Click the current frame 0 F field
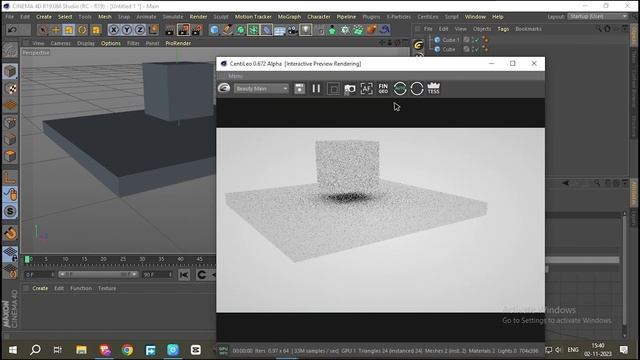 click(x=39, y=275)
